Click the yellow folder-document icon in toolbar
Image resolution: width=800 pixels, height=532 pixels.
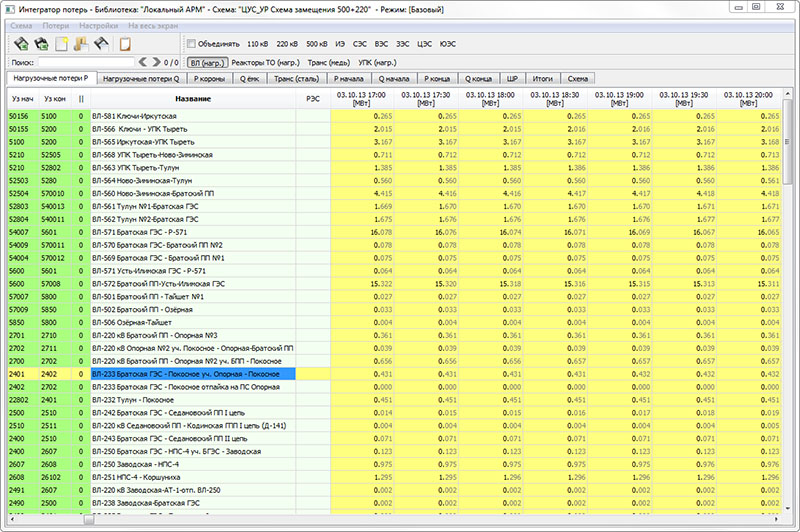click(x=81, y=44)
